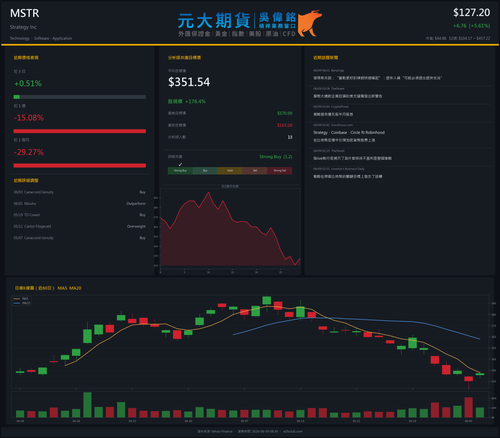Viewport: 500px width, 438px height.
Task: Click the $351.54 average target price
Action: pos(189,82)
